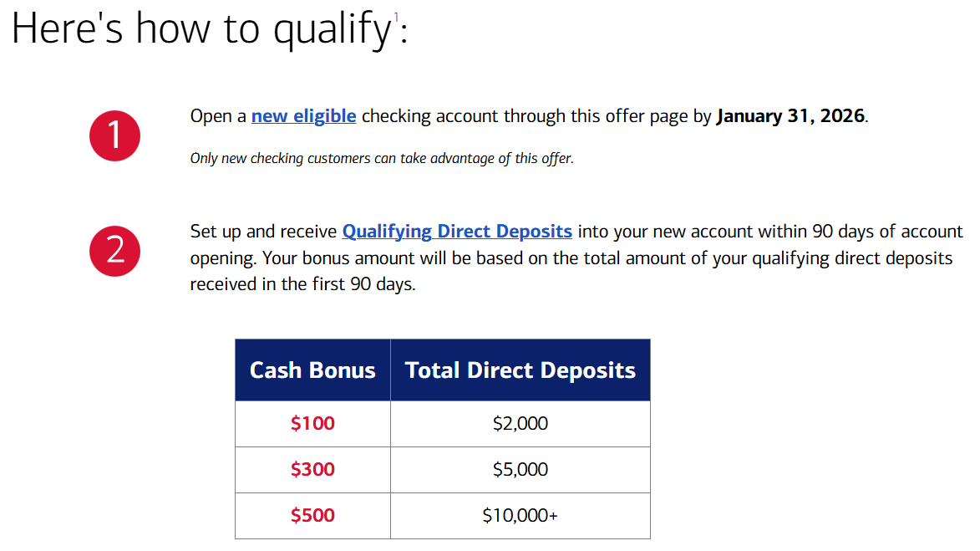The height and width of the screenshot is (551, 980).
Task: Click 'Your bonus amount will be based' sentence
Action: click(607, 258)
